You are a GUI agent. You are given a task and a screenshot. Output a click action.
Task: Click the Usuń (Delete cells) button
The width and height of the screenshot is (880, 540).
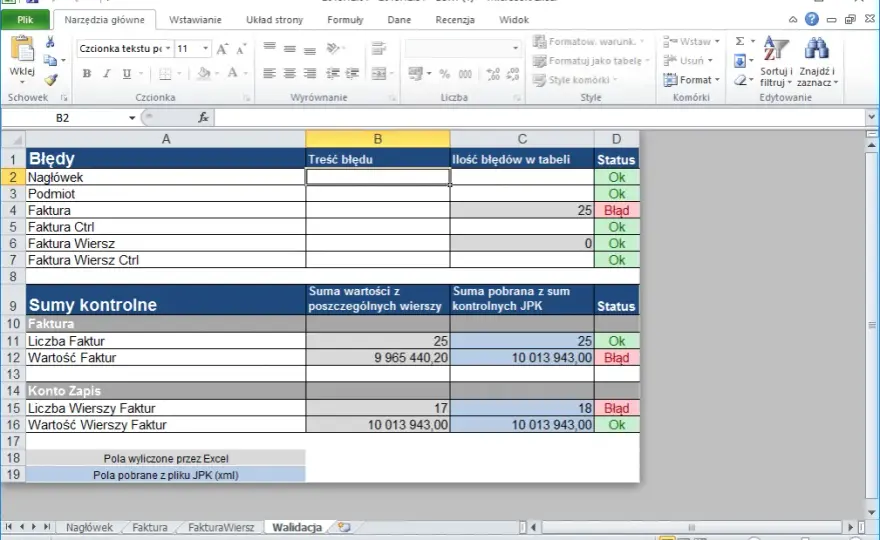(x=688, y=61)
